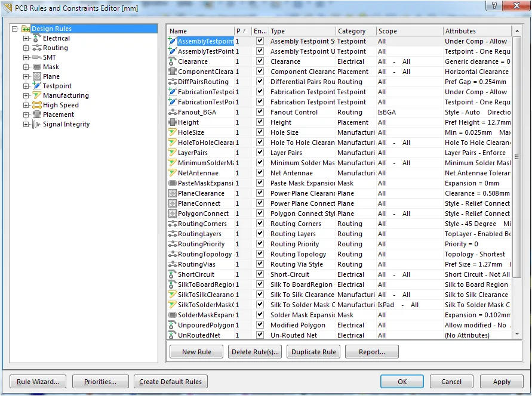This screenshot has width=532, height=396.
Task: Click the first AssemblyTestpoint rule icon
Action: pos(173,41)
